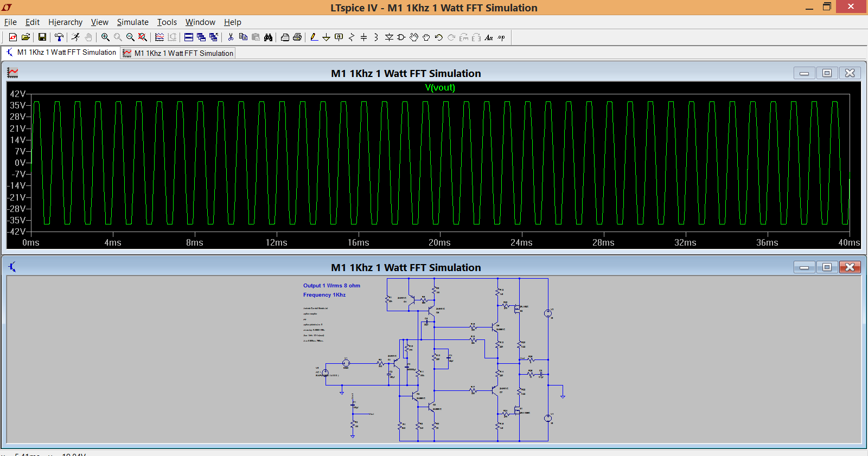Select the Text Aa tool
This screenshot has height=456, width=868.
coord(489,37)
